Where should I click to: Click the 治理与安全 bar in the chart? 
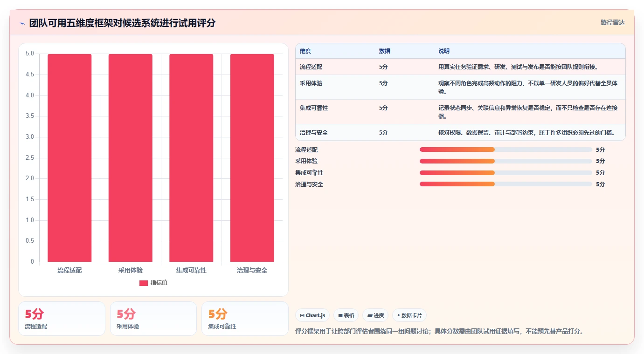252,158
